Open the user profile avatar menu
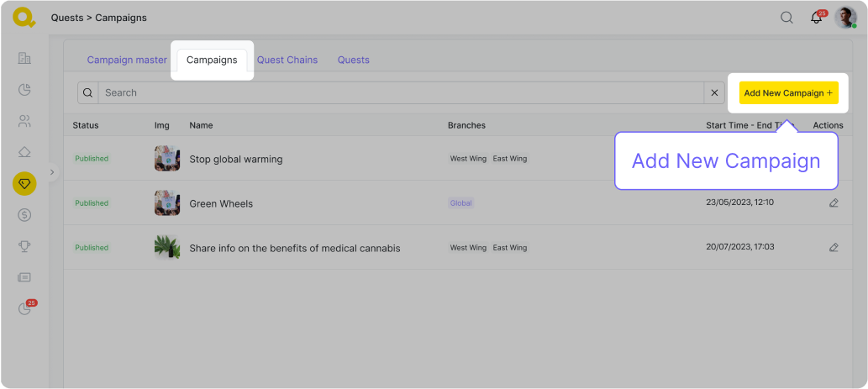The width and height of the screenshot is (868, 389). click(845, 18)
